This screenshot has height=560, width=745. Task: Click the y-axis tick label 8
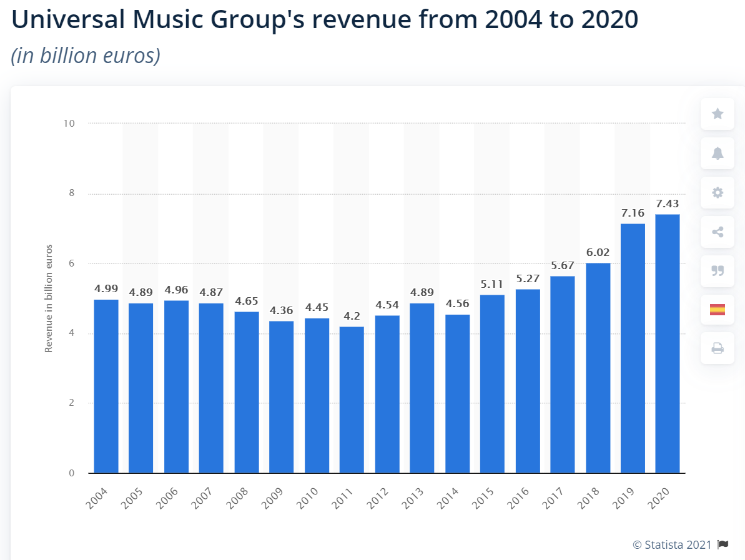(72, 193)
